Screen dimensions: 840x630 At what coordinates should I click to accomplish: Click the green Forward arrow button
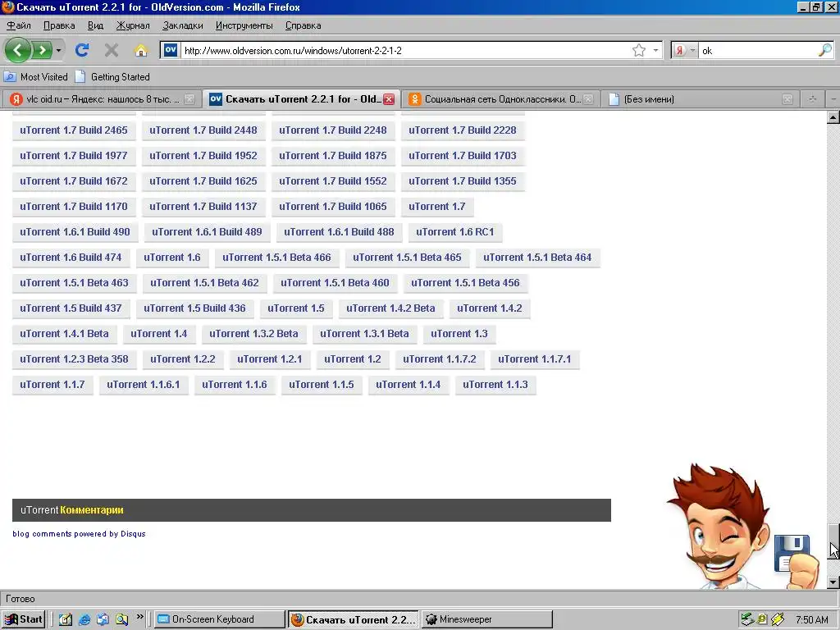point(42,50)
